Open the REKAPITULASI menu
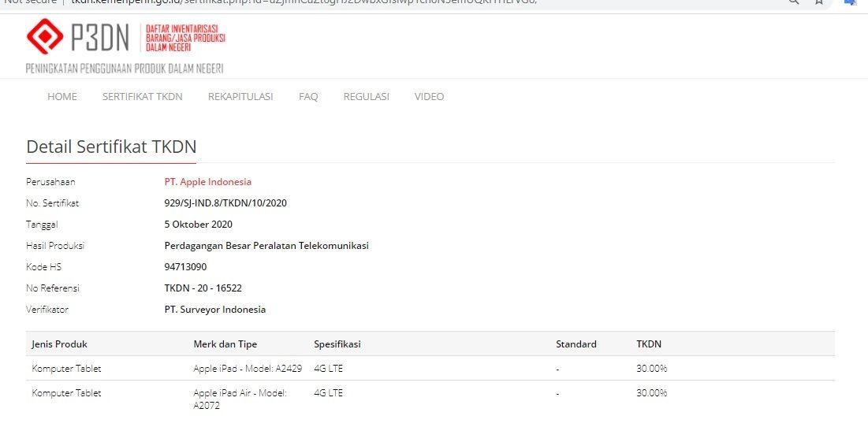 pos(240,97)
